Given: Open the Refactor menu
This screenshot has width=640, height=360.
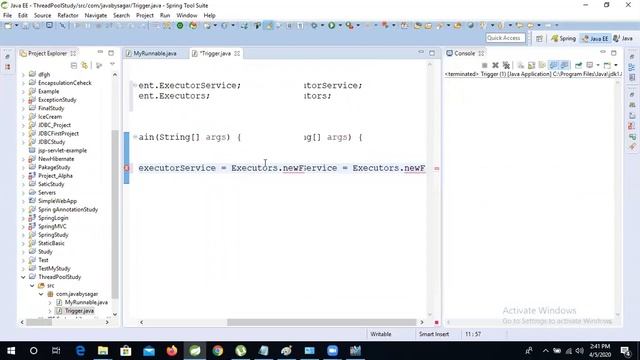Looking at the screenshot, I should point(68,16).
